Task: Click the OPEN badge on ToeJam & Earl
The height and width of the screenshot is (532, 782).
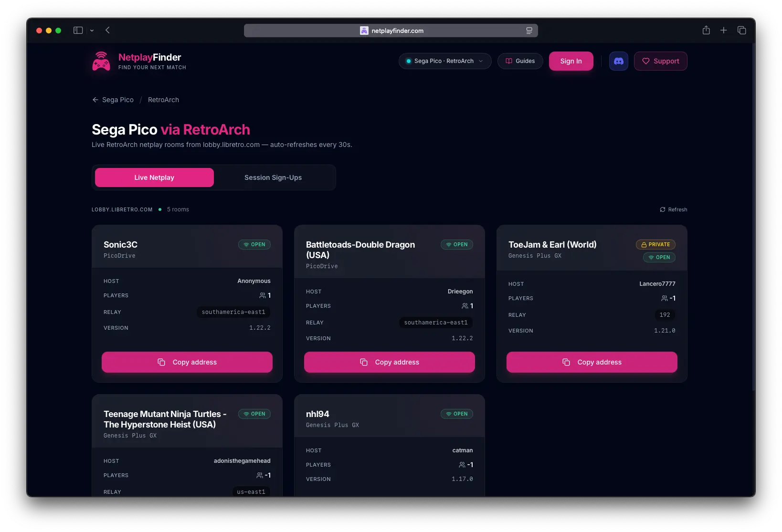Action: [659, 257]
